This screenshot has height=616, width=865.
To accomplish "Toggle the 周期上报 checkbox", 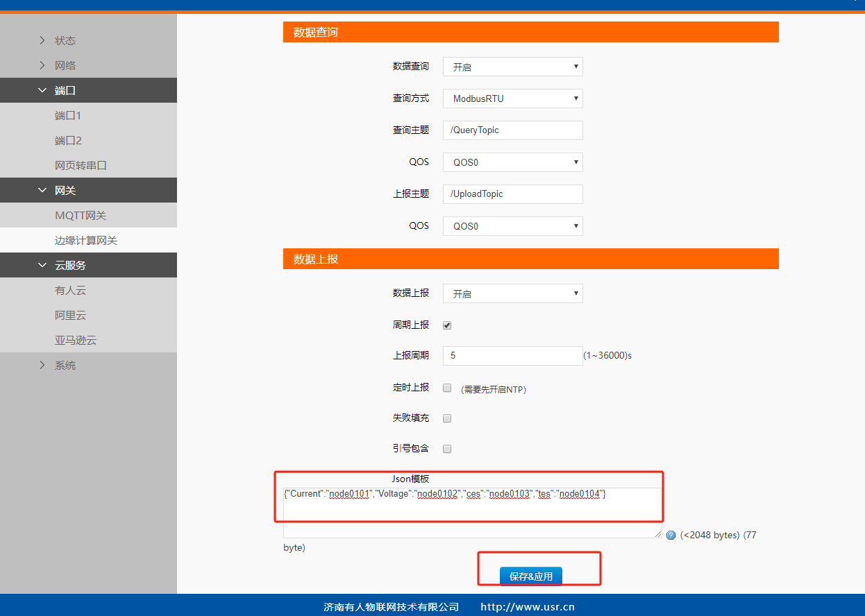I will [x=447, y=325].
